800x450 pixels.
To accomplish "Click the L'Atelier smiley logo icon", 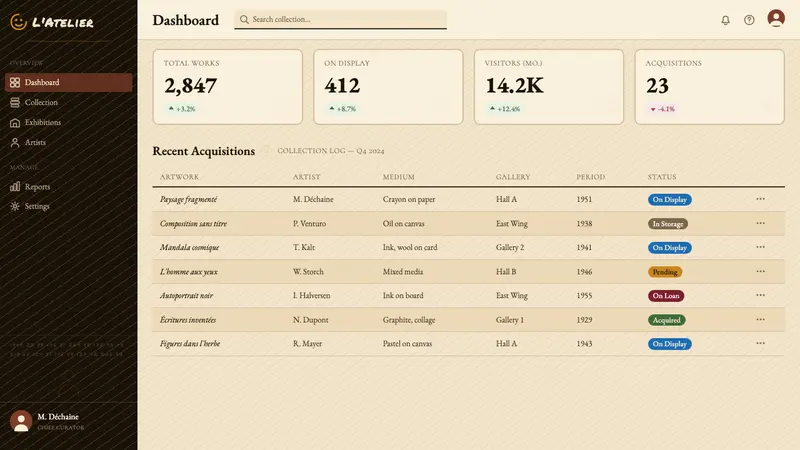I will point(18,22).
